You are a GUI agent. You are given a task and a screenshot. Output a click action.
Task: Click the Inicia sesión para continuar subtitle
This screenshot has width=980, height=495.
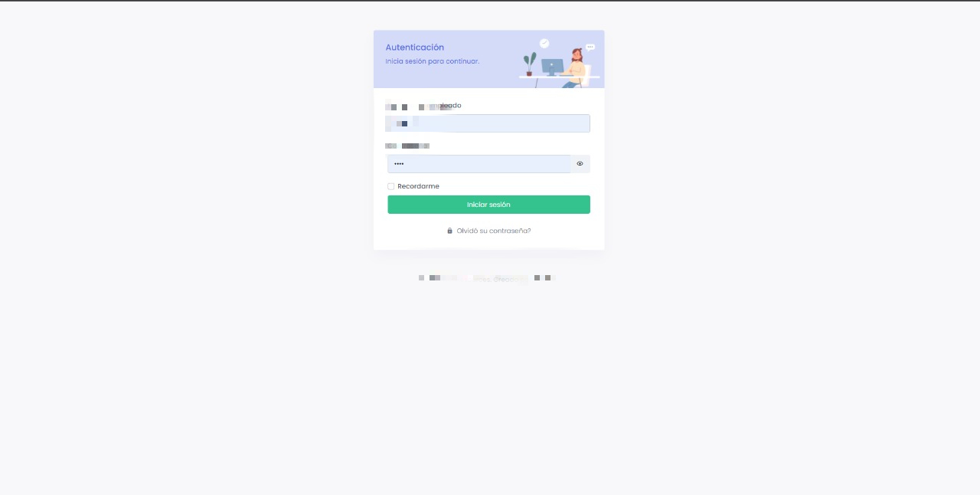click(433, 61)
